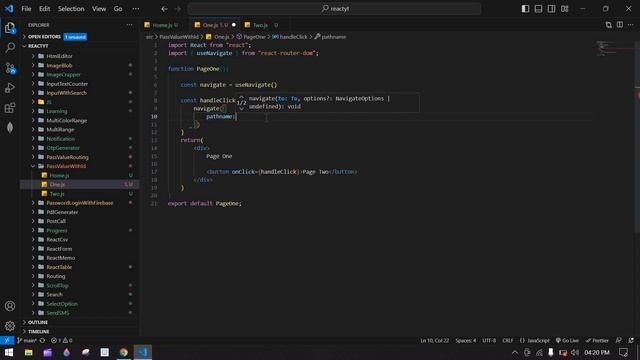The height and width of the screenshot is (360, 640).
Task: Open the Selection menu
Action: point(71,9)
